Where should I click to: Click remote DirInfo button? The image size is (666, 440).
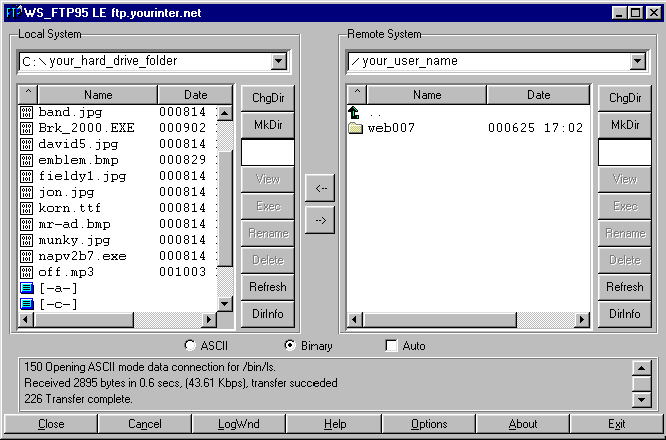click(624, 314)
